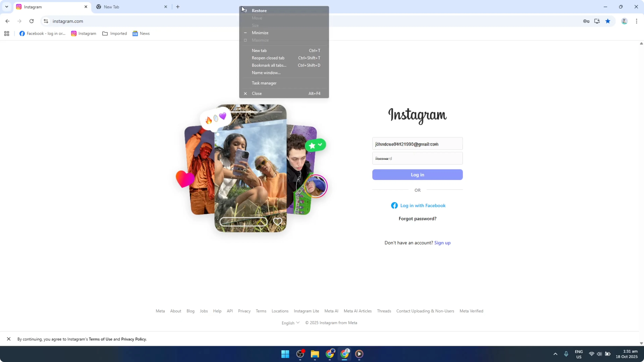Close the Instagram tab
This screenshot has width=644, height=362.
[x=86, y=7]
